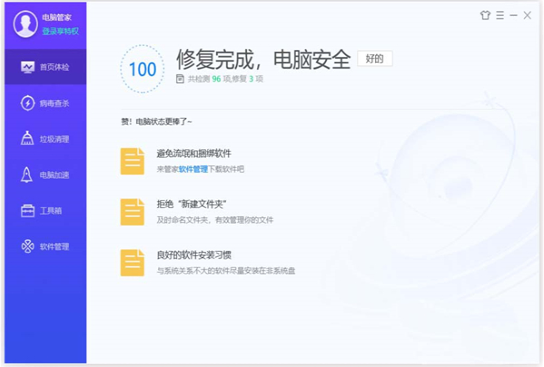Click the 良好的软件安装习惯 document icon
Screen dimensions: 544x367
(132, 263)
